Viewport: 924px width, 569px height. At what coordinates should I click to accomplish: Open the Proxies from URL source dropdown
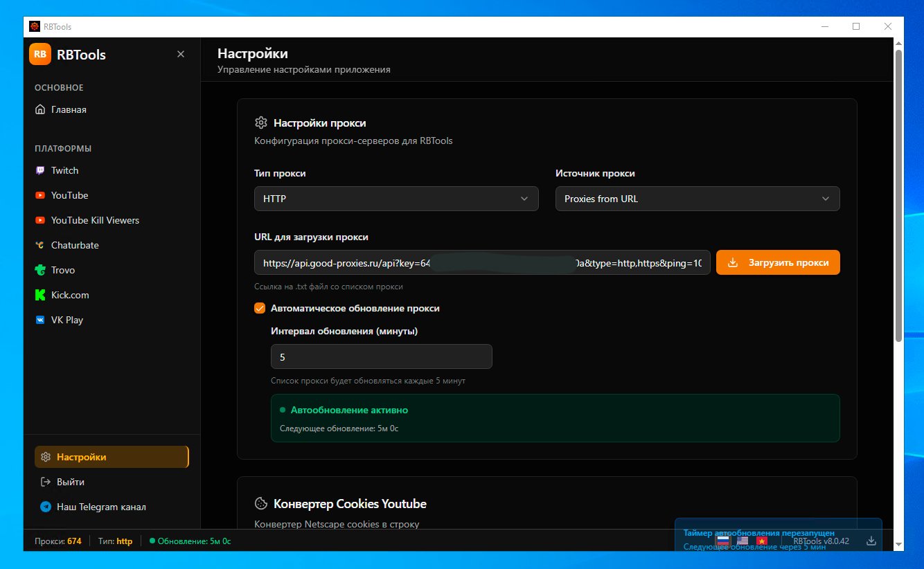coord(697,199)
